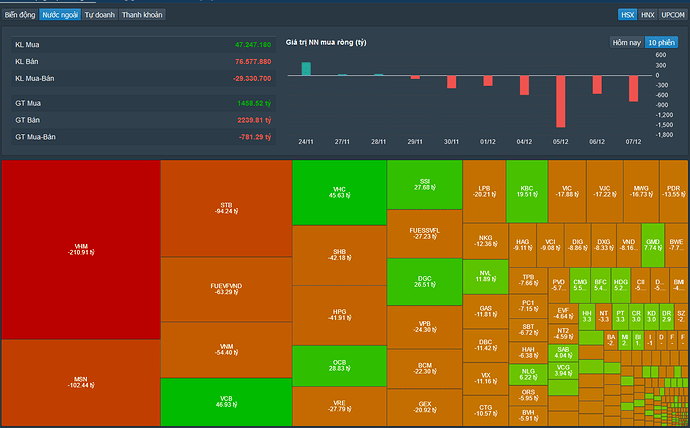Viewport: 690px width, 428px height.
Task: Select the VJC heatmap tile
Action: pos(605,191)
